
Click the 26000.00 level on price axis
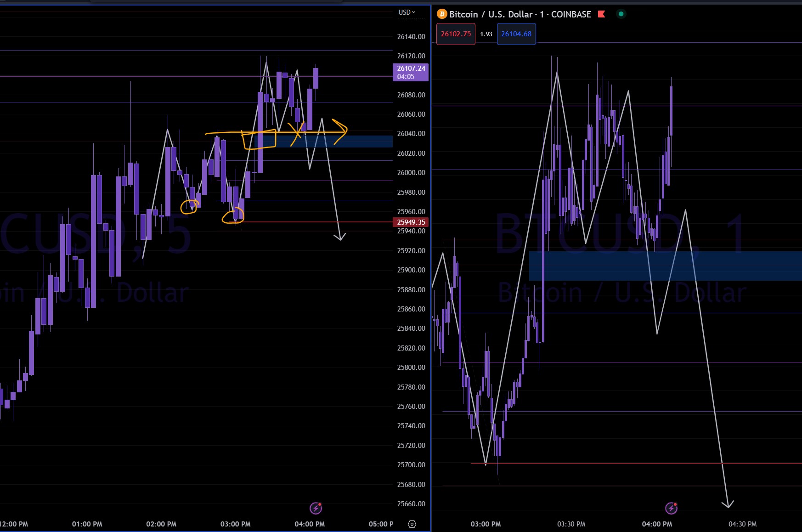pyautogui.click(x=411, y=173)
